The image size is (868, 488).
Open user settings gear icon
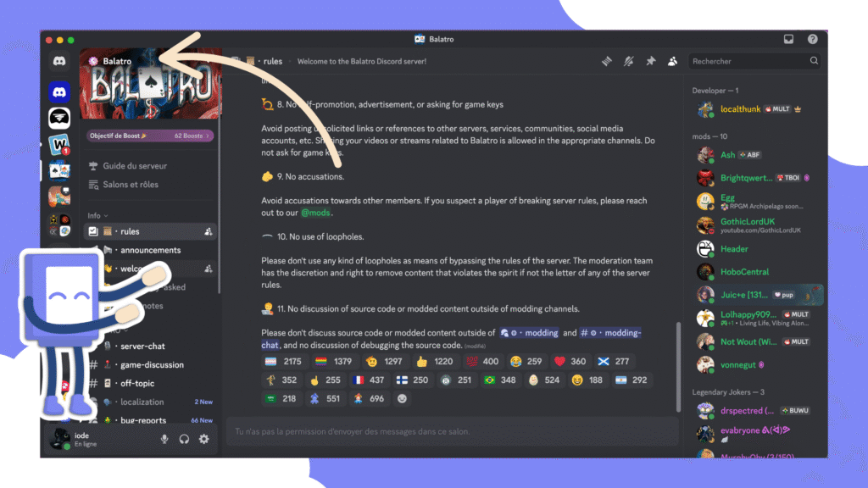(203, 439)
